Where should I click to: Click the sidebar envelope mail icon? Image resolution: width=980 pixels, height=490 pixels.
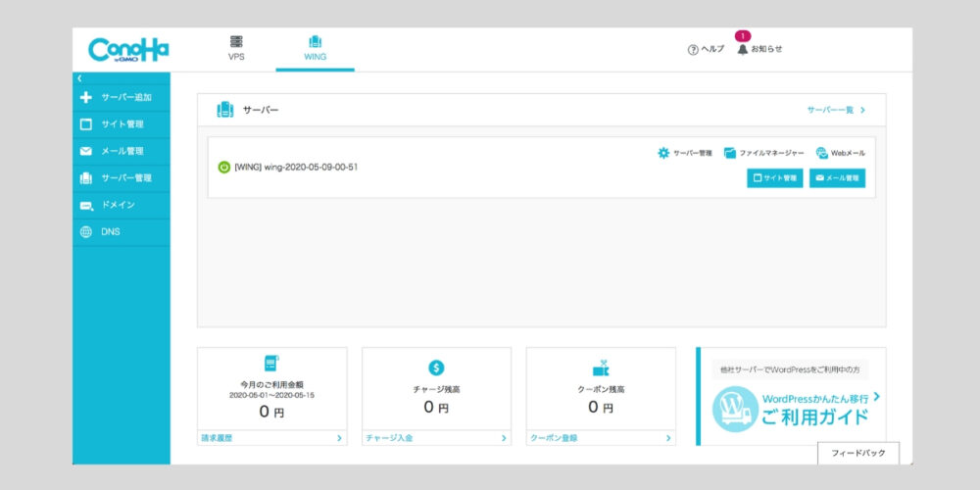coord(86,151)
